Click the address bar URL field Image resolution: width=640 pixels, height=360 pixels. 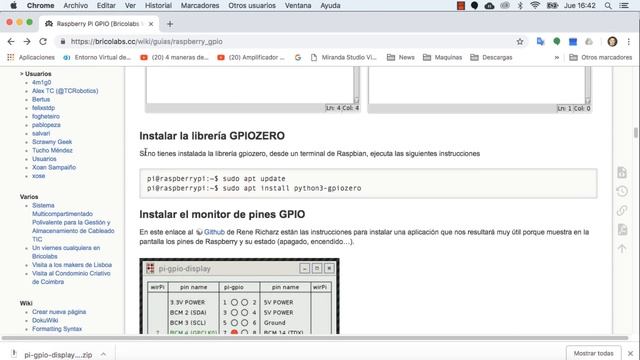tap(286, 42)
